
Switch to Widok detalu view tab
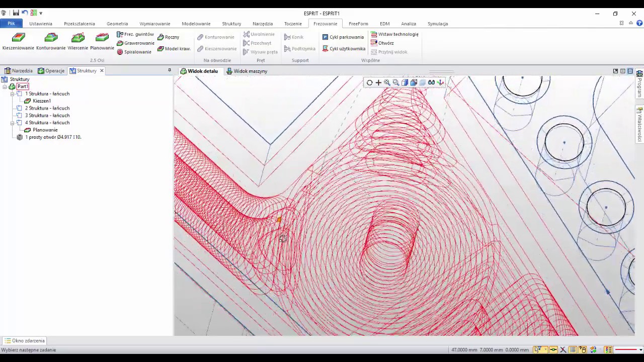click(x=199, y=71)
